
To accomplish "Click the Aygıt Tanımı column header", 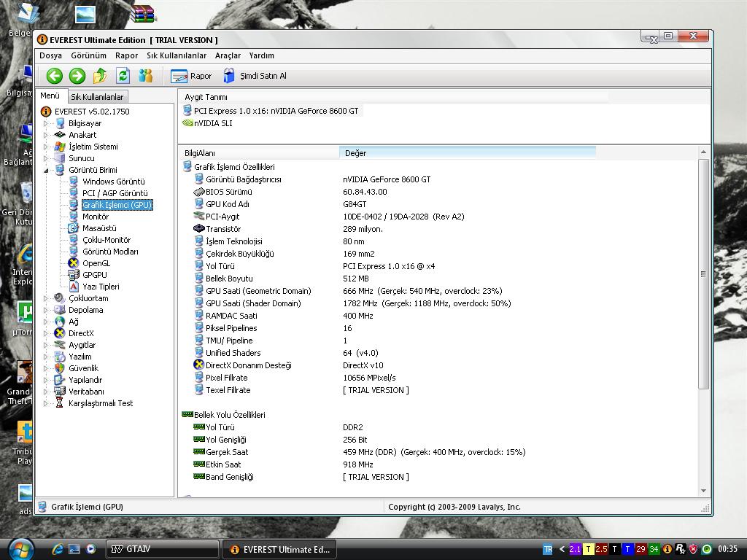I will tap(394, 97).
